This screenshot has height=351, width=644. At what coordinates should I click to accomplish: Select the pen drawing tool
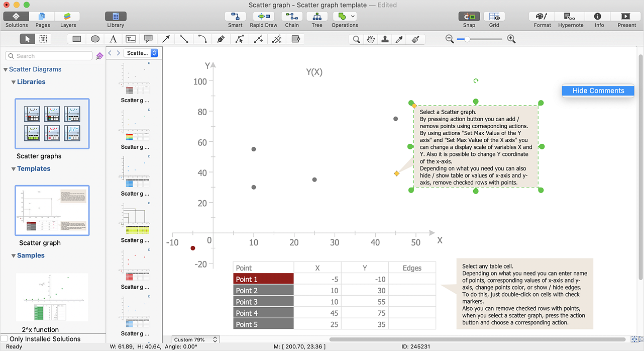click(x=221, y=39)
